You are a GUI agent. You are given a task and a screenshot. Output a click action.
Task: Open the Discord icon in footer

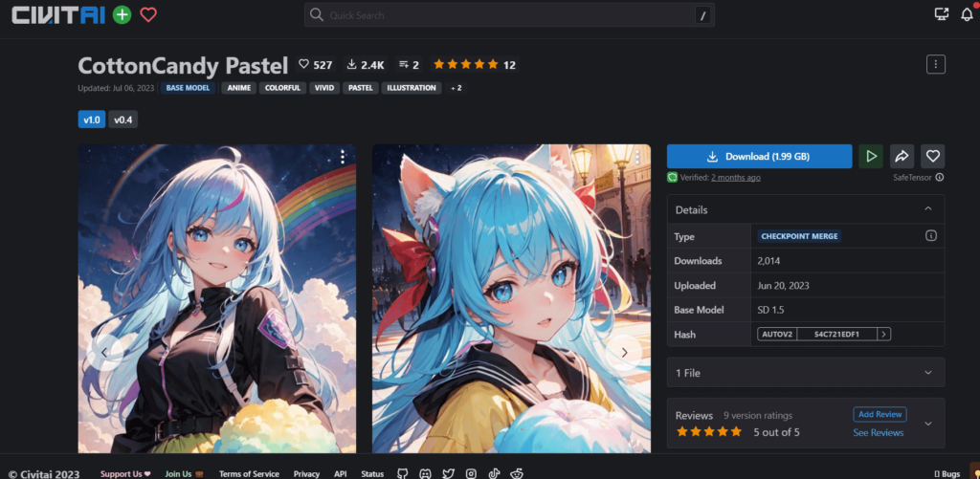(x=425, y=473)
